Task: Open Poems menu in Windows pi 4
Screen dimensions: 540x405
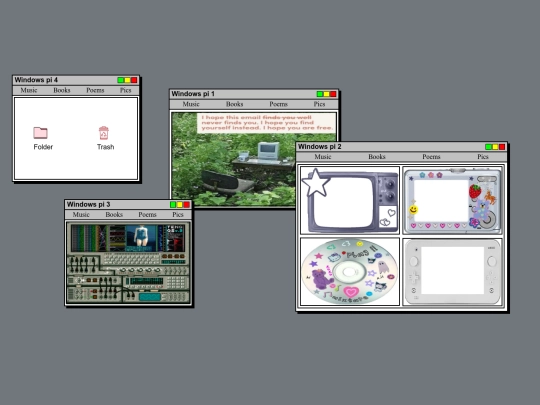Action: (95, 90)
